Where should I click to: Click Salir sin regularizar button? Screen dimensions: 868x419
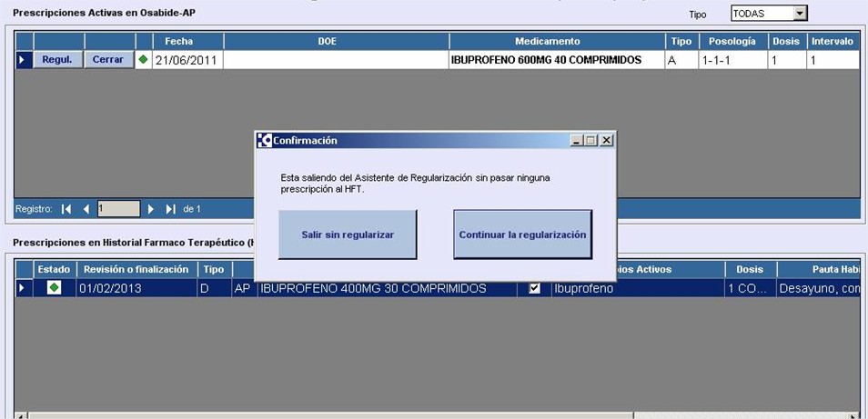point(348,234)
